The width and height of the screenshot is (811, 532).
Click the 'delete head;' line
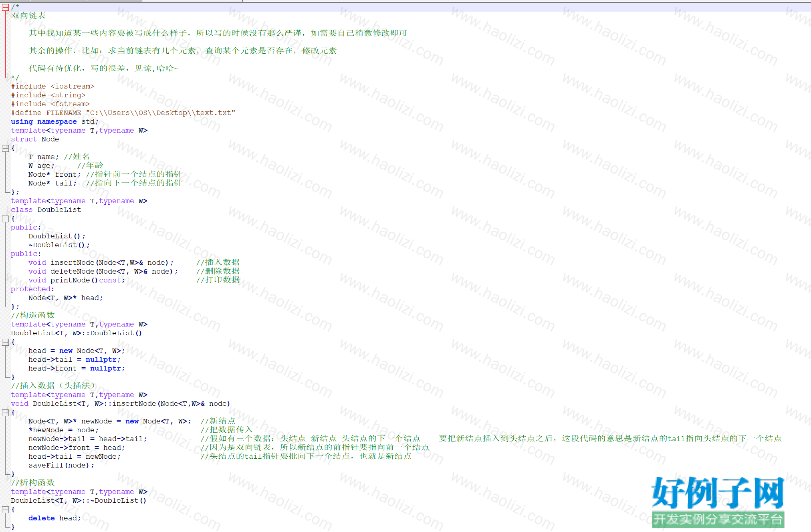[54, 518]
